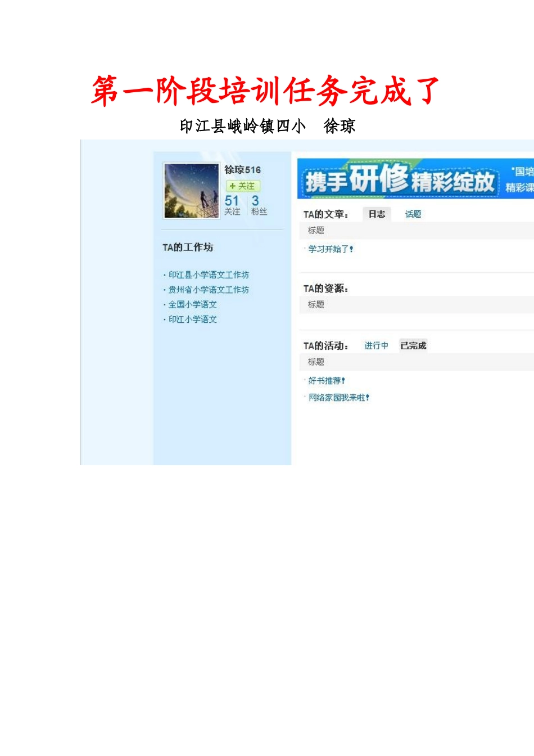This screenshot has height=756, width=534.
Task: Switch to the 进行中 activities tab
Action: pos(376,345)
